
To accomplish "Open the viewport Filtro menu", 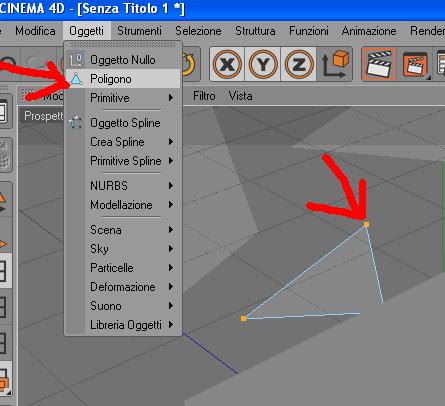I will tap(204, 96).
